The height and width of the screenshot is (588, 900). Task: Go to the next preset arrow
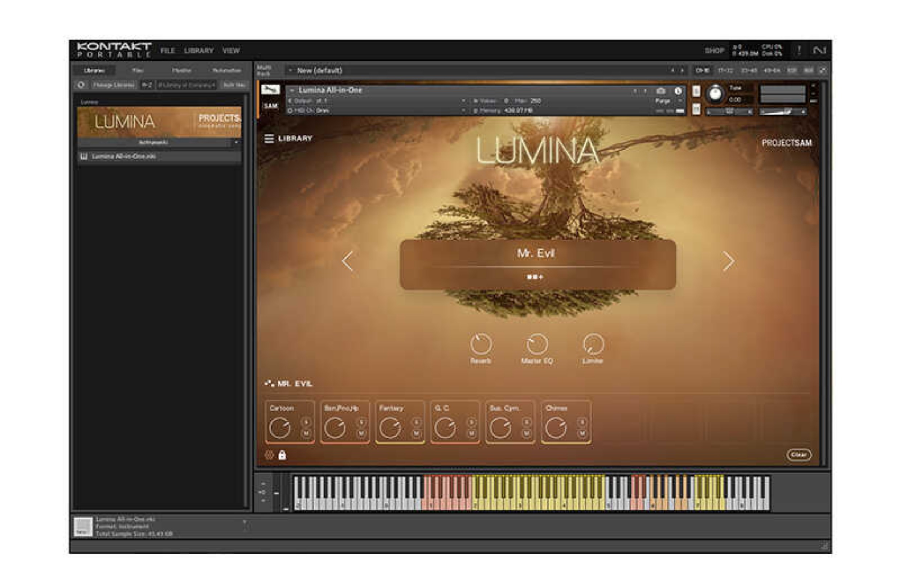[x=728, y=261]
